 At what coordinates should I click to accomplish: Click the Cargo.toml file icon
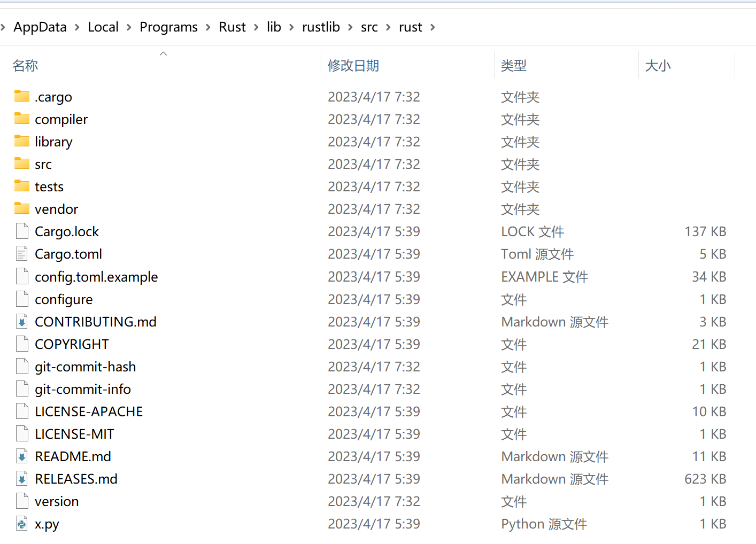[22, 254]
